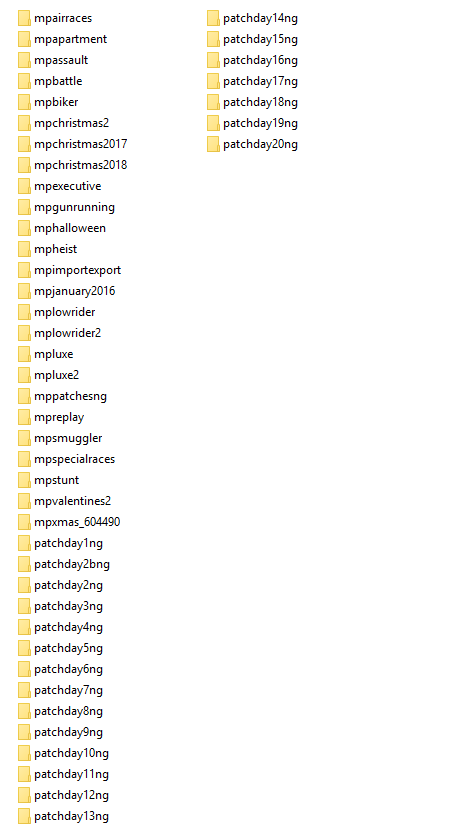Select the mplowrider2 folder icon
The image size is (459, 833).
[24, 333]
